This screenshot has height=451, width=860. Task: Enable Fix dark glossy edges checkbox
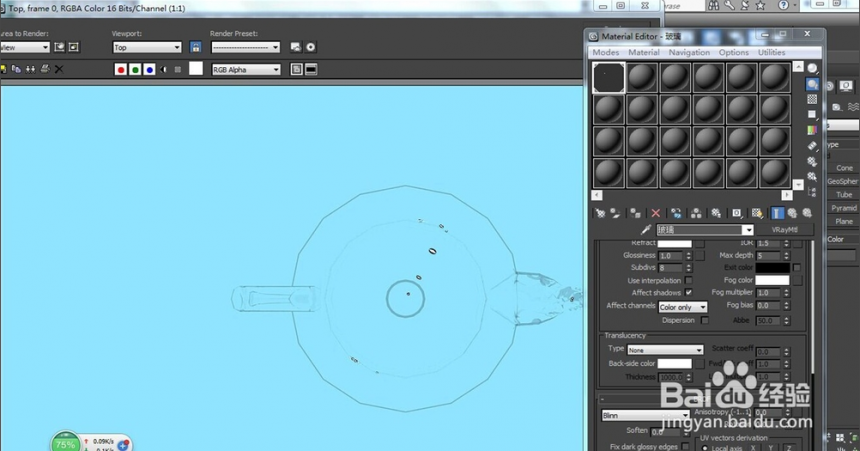click(x=686, y=447)
